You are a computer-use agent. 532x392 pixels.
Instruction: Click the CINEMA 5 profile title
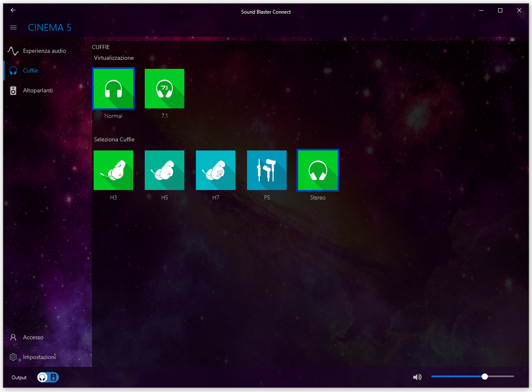[49, 28]
